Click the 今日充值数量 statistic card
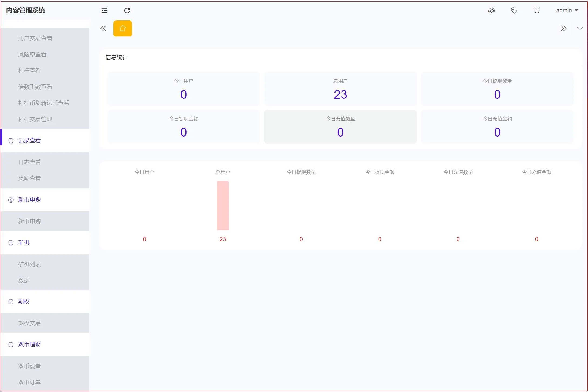588x392 pixels. pyautogui.click(x=340, y=127)
